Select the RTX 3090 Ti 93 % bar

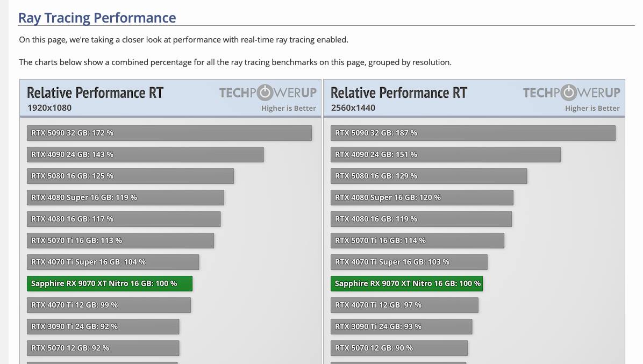pos(401,327)
